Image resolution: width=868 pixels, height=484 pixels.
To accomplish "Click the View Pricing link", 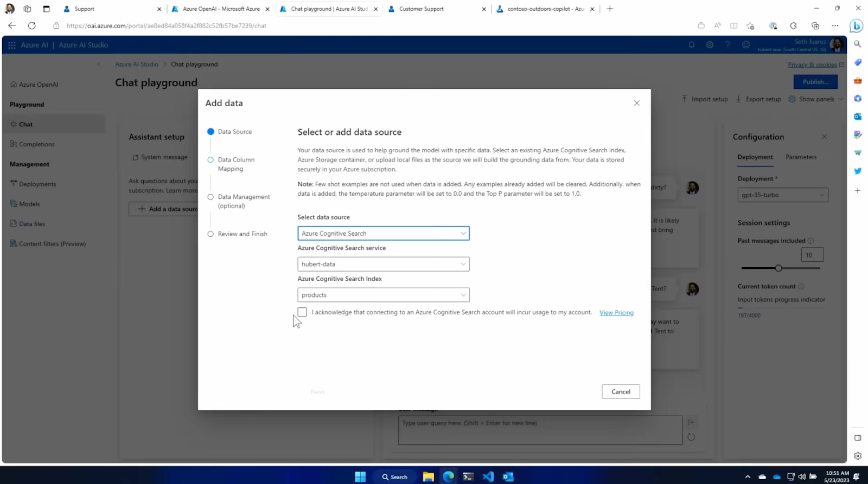I will point(616,313).
